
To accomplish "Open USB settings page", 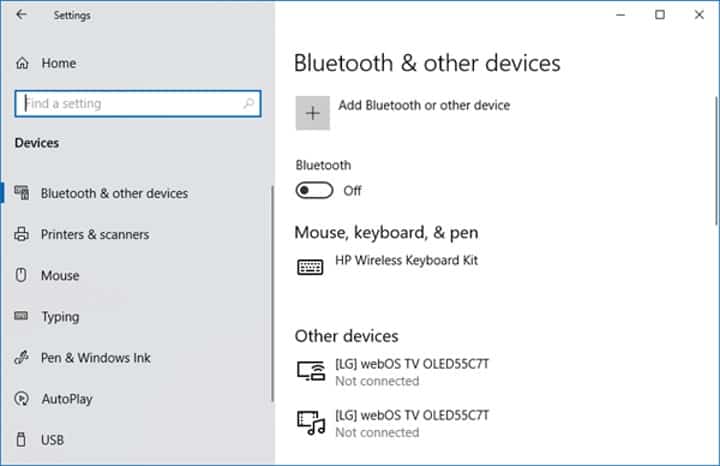I will coord(52,440).
